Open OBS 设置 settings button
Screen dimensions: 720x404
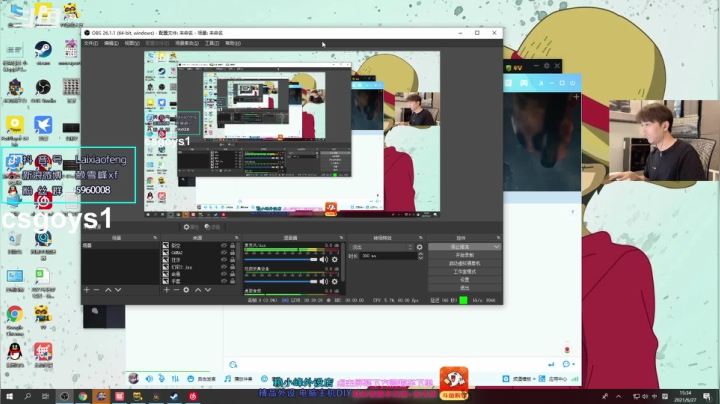465,280
